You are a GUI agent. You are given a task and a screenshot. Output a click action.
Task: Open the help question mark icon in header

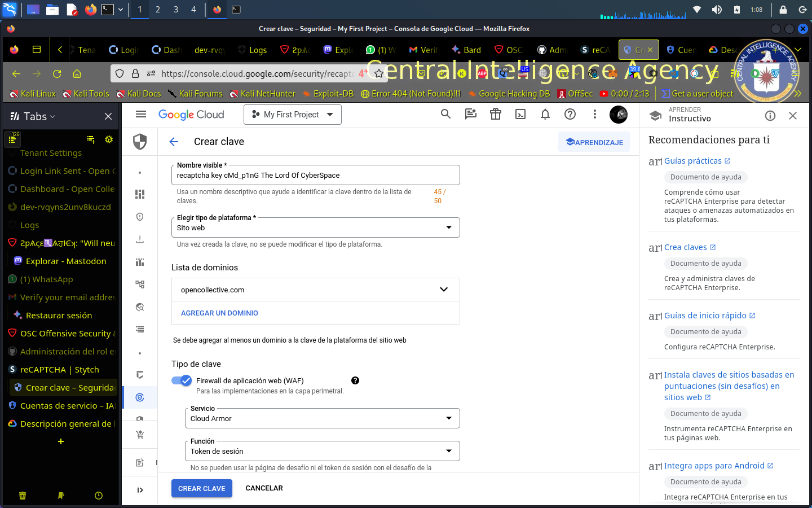click(570, 114)
